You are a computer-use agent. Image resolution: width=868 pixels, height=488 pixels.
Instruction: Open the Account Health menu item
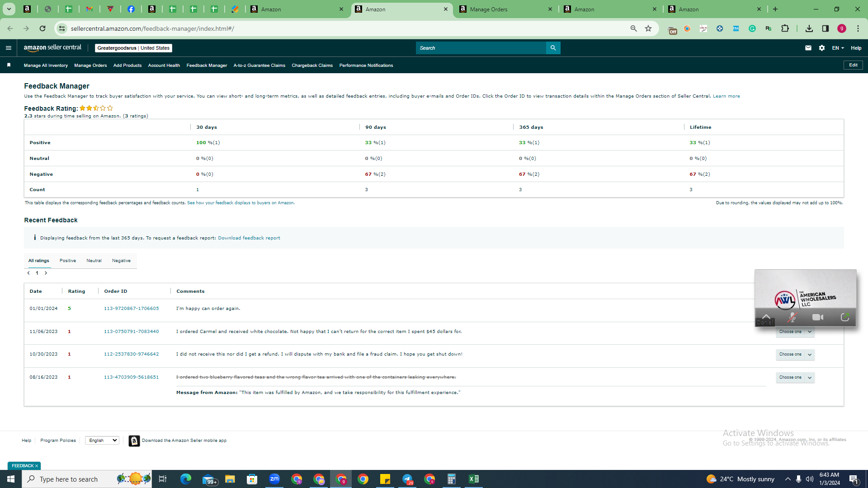[x=164, y=66]
